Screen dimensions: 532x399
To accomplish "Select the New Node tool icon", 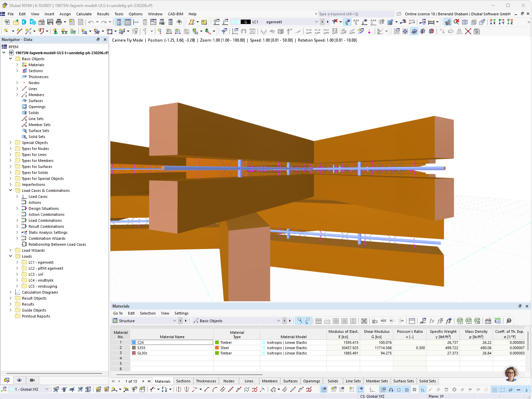I will [x=6, y=31].
